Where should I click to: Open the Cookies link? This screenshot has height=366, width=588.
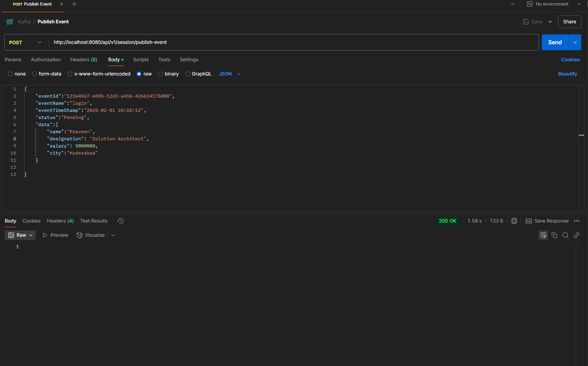click(570, 60)
